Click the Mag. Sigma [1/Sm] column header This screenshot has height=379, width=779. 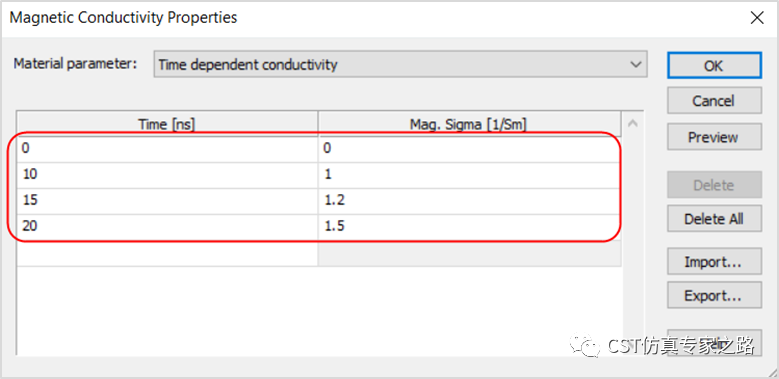[469, 124]
